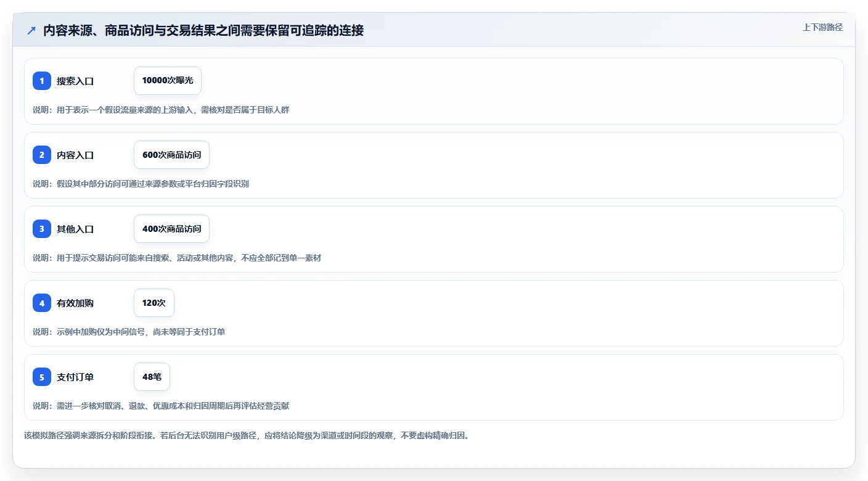
Task: Click the 10000次曝光 value chip
Action: pos(168,81)
